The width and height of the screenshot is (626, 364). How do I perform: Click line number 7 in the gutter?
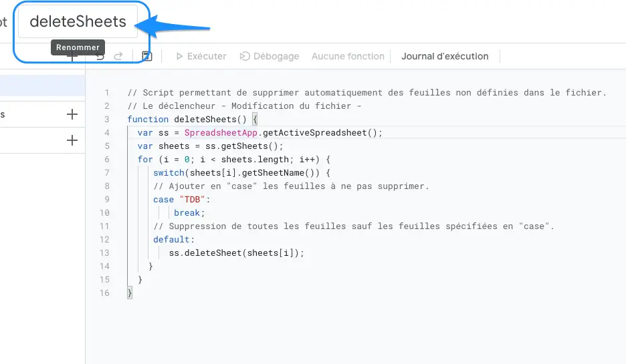(106, 172)
